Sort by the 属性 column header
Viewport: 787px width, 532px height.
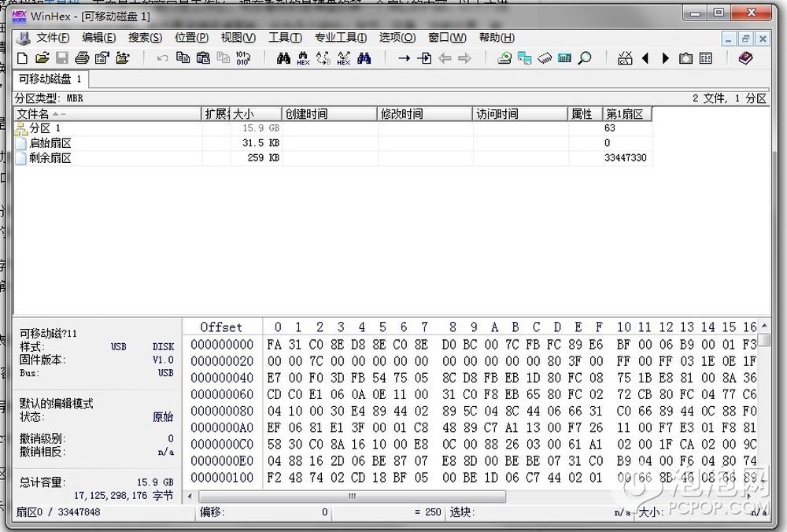point(586,114)
